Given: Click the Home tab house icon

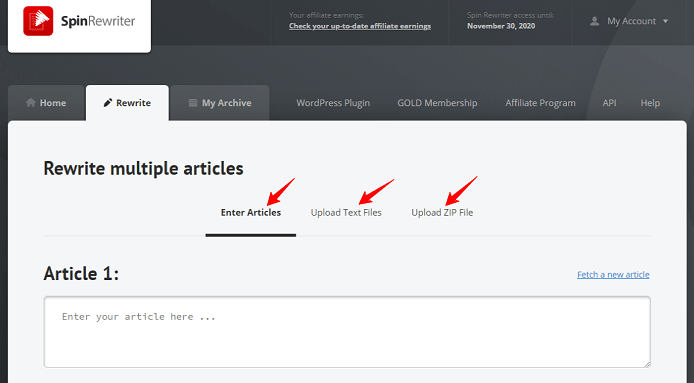Looking at the screenshot, I should point(31,103).
